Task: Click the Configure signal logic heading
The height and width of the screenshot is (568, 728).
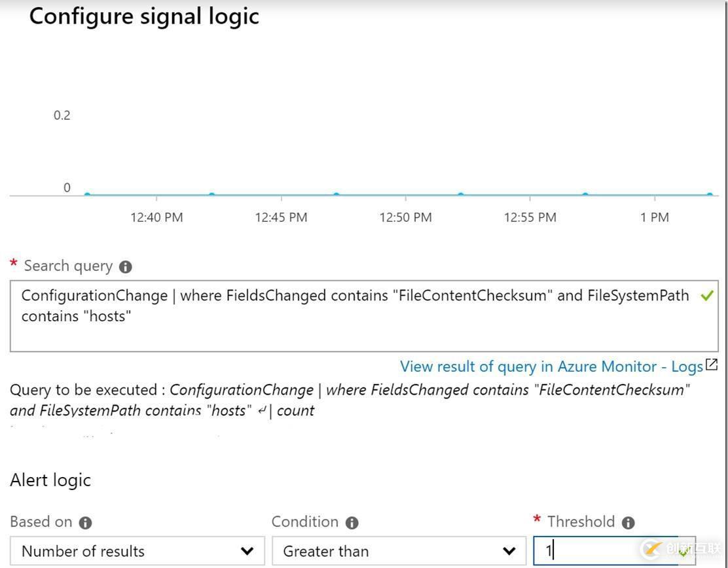Action: 144,16
